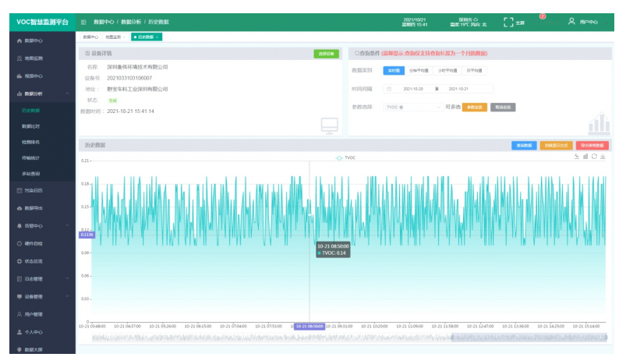Switch to the 数据中心 page tab
The height and width of the screenshot is (364, 626).
coord(90,37)
